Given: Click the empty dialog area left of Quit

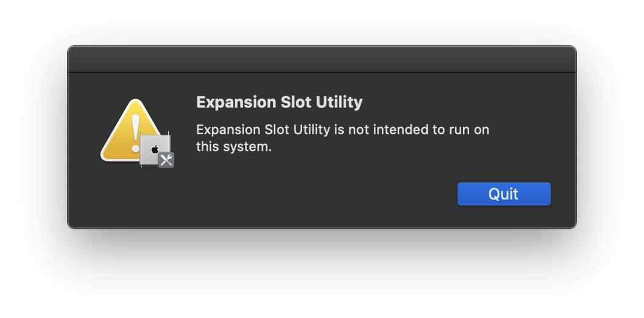Looking at the screenshot, I should 320,194.
